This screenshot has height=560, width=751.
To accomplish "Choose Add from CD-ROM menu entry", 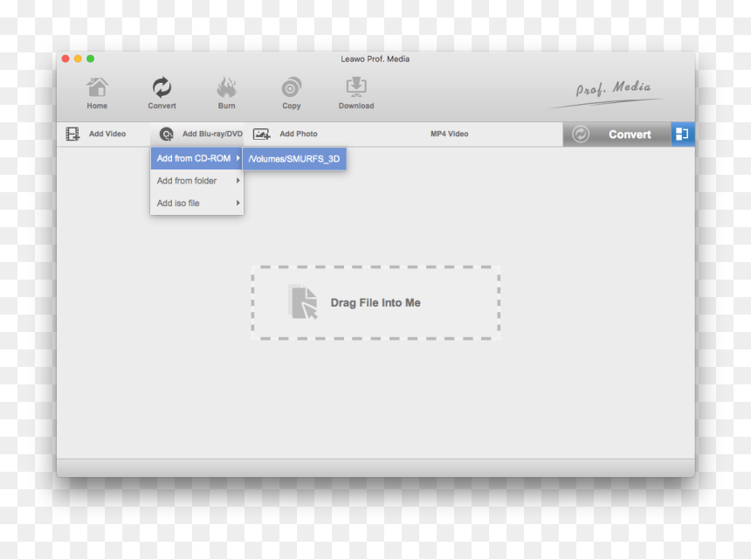I will (196, 158).
